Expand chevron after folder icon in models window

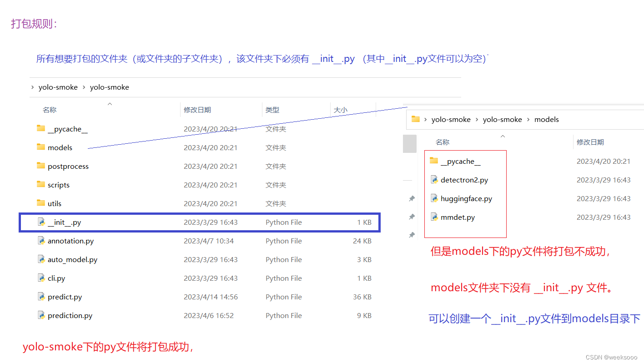[x=425, y=120]
